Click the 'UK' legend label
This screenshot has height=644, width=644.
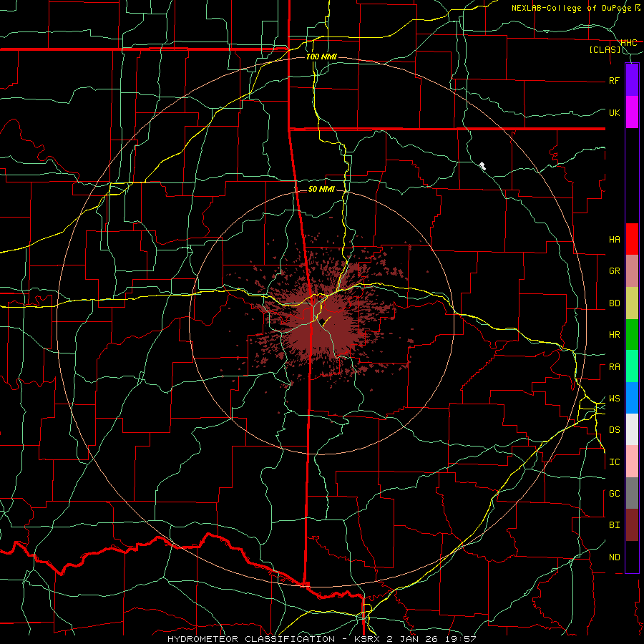(x=614, y=112)
